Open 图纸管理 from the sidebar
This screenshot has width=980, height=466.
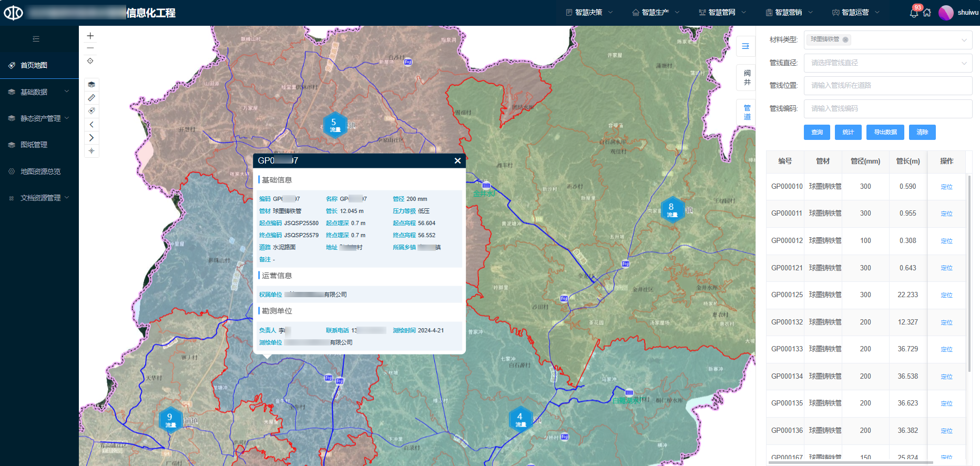click(34, 145)
